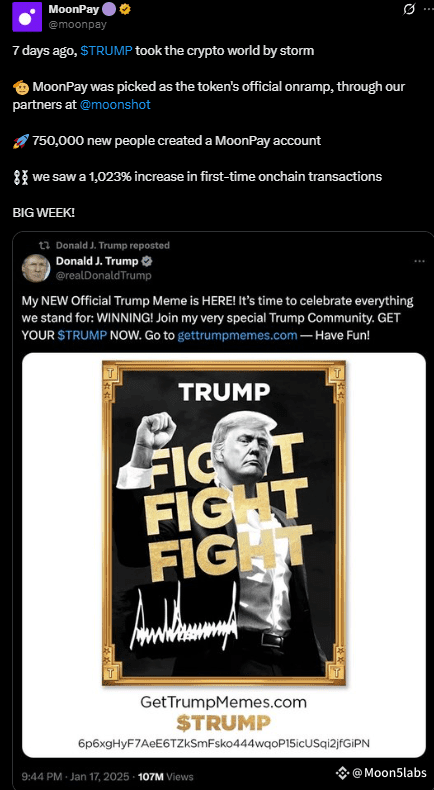Image resolution: width=434 pixels, height=790 pixels.
Task: Click the $TRUMP cashtag in the quoted post
Action: pyautogui.click(x=82, y=335)
